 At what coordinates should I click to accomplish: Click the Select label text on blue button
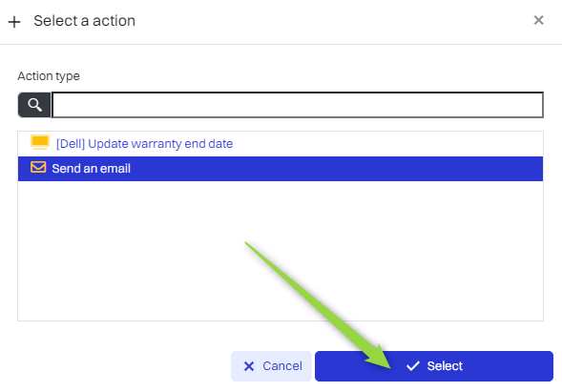(445, 366)
